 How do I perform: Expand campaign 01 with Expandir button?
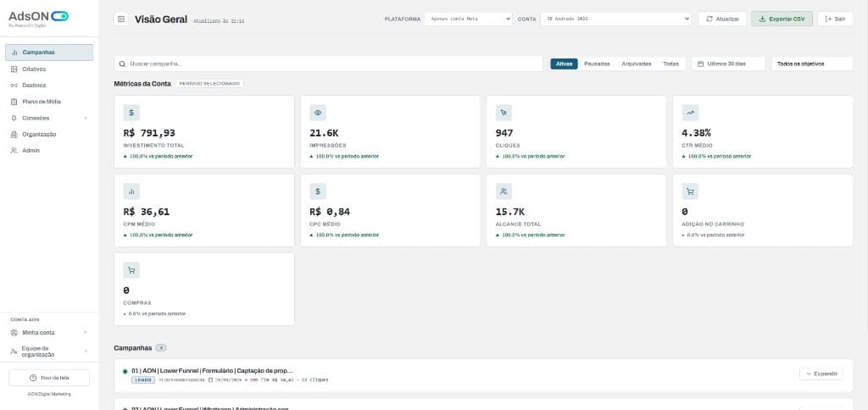click(x=821, y=374)
